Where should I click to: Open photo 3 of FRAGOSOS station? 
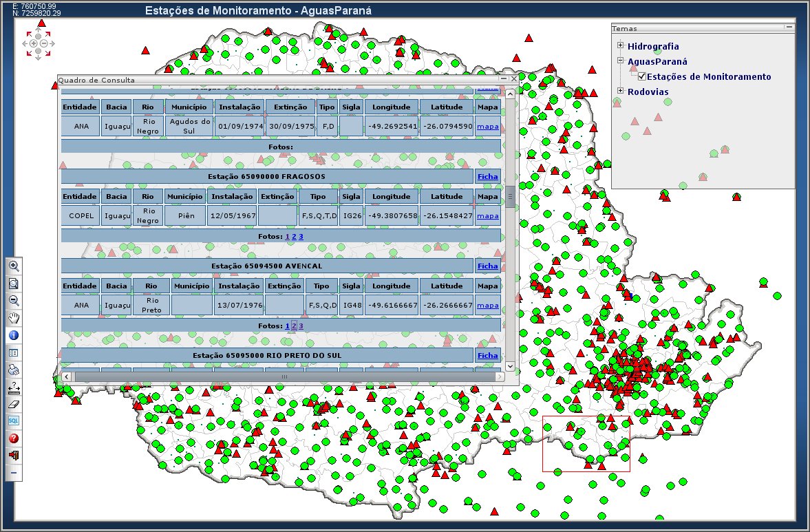coord(301,237)
